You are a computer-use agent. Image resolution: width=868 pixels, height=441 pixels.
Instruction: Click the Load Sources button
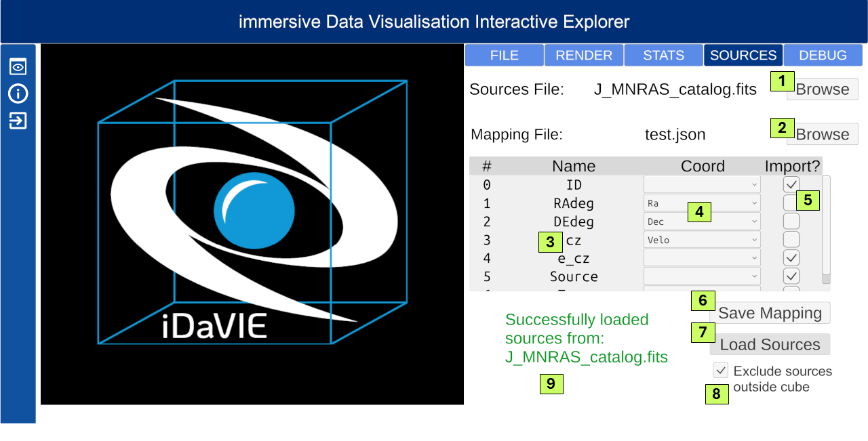[770, 344]
